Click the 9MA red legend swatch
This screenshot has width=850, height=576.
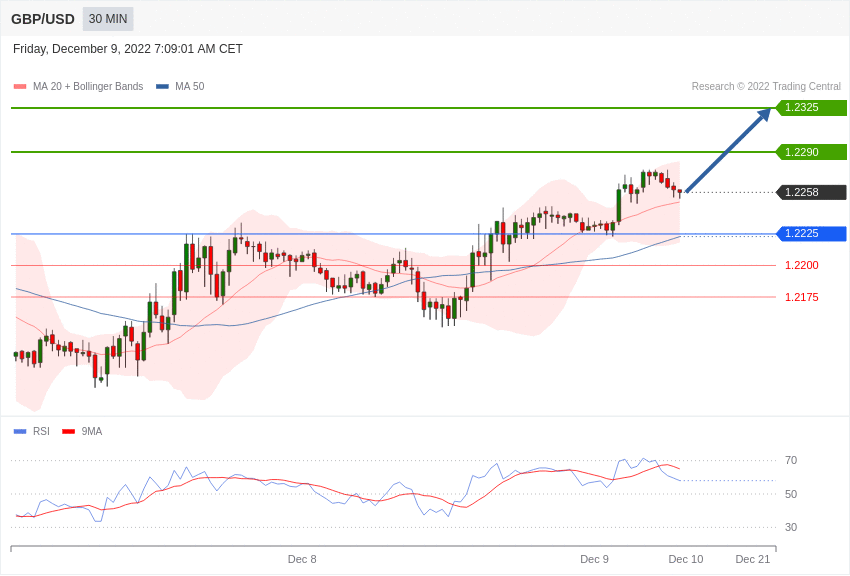(68, 432)
